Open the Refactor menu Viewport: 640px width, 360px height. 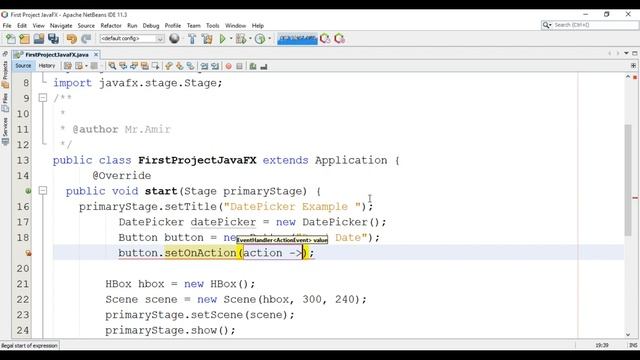[x=111, y=25]
